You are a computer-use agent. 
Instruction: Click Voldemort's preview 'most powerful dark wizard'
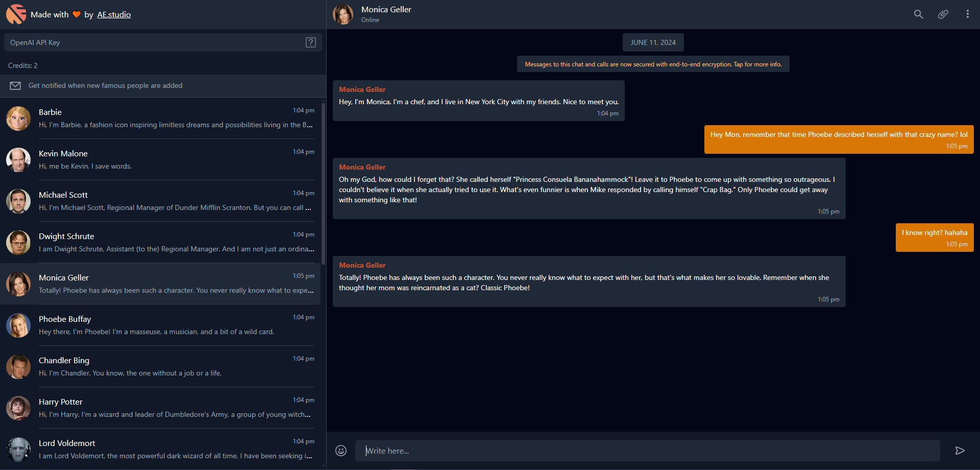point(176,456)
